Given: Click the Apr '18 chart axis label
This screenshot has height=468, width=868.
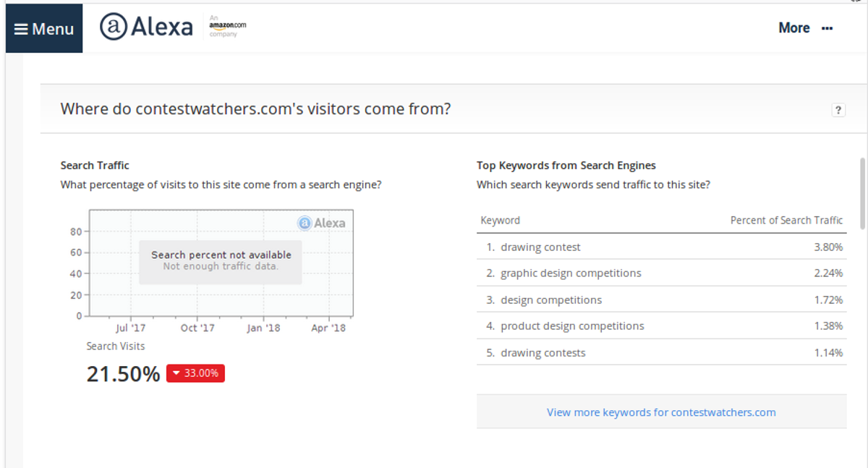Looking at the screenshot, I should (x=328, y=328).
